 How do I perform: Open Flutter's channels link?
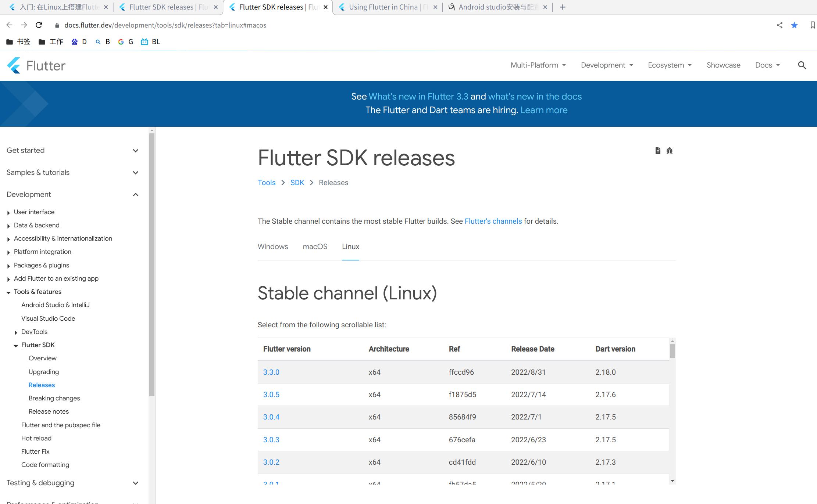pos(493,221)
